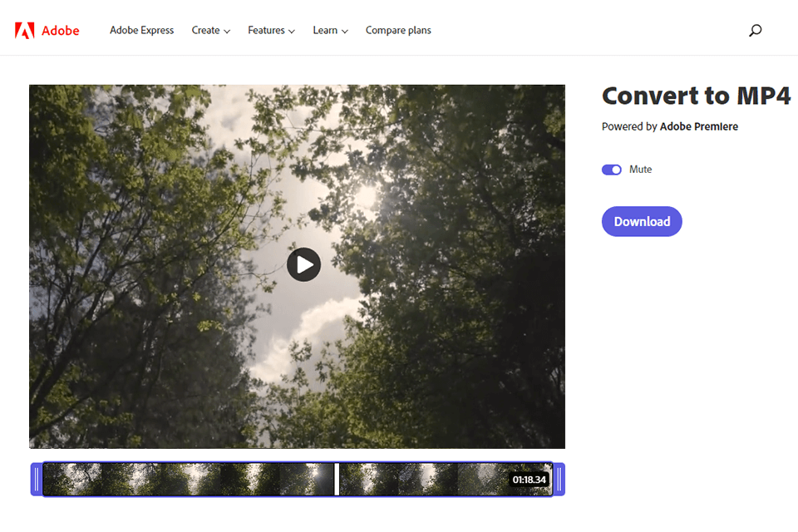Click the Convert to MP4 heading
This screenshot has width=798, height=532.
(697, 96)
